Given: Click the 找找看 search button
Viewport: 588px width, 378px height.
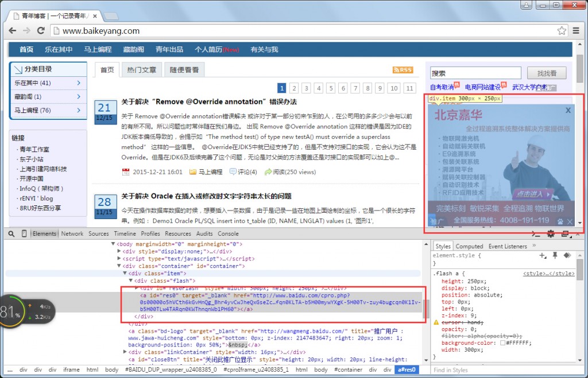Looking at the screenshot, I should tap(547, 73).
